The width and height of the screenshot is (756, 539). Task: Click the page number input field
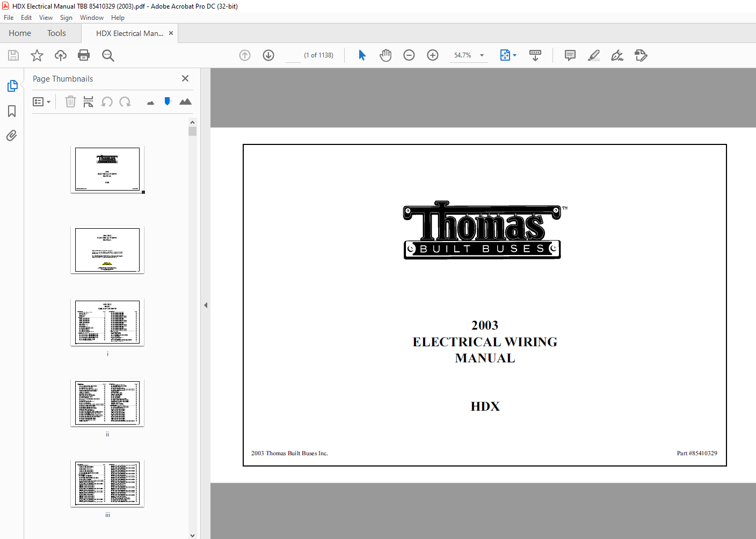point(293,55)
